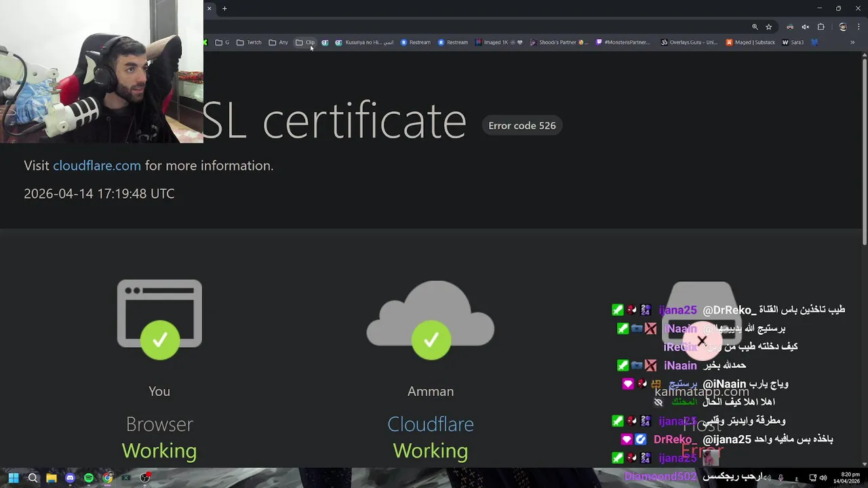Open taskbar volume speaker icon
The width and height of the screenshot is (868, 488).
[823, 478]
